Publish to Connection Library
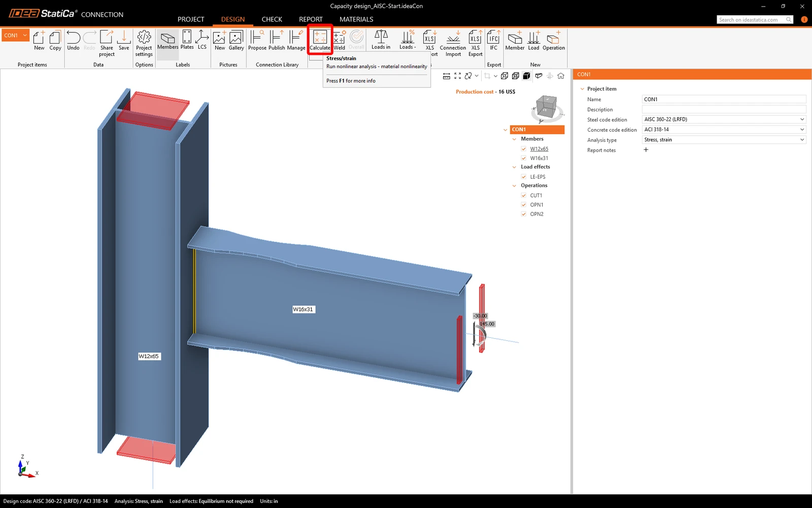Viewport: 812px width, 508px height. click(277, 40)
